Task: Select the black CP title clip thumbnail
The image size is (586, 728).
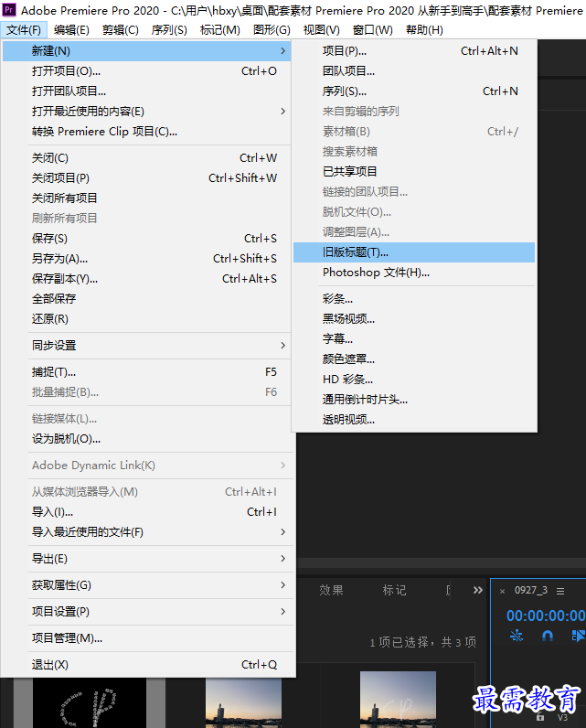Action: pyautogui.click(x=89, y=703)
